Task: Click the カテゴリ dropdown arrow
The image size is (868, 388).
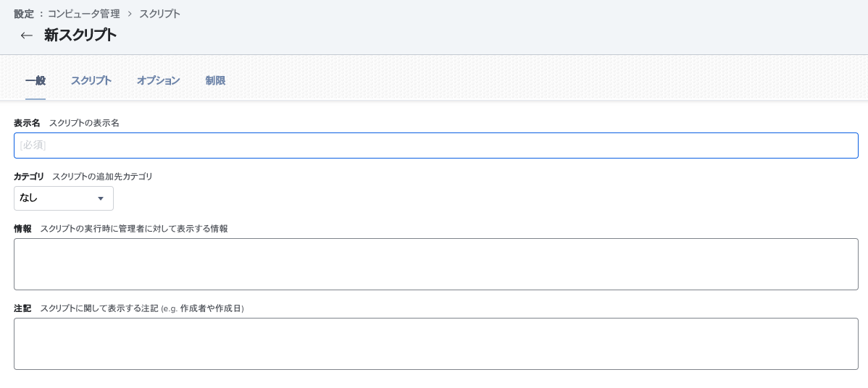Action: [101, 198]
